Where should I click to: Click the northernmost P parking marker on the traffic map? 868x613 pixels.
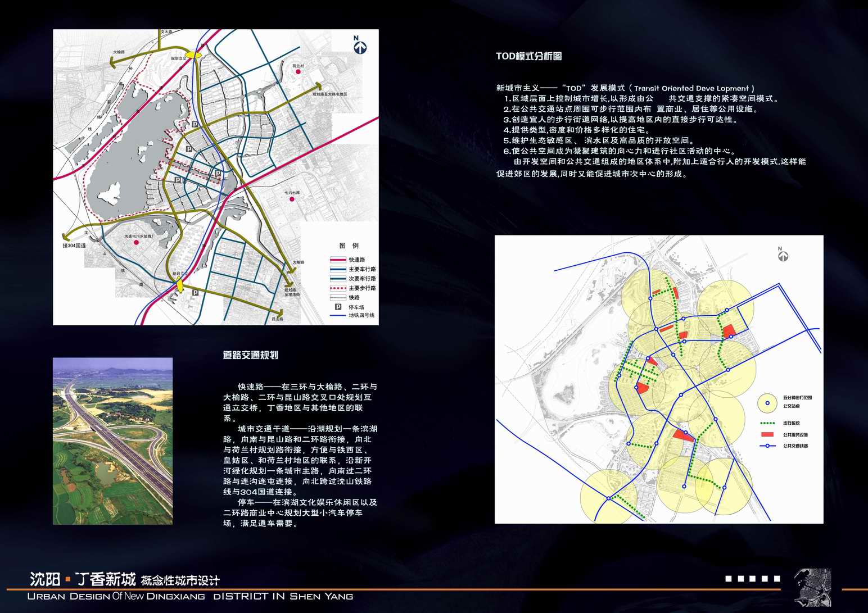pos(195,124)
